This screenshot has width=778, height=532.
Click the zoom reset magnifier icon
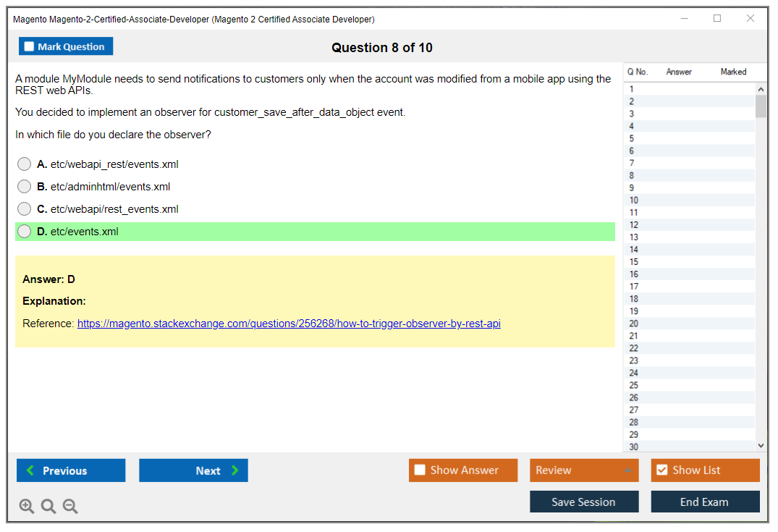pyautogui.click(x=48, y=507)
